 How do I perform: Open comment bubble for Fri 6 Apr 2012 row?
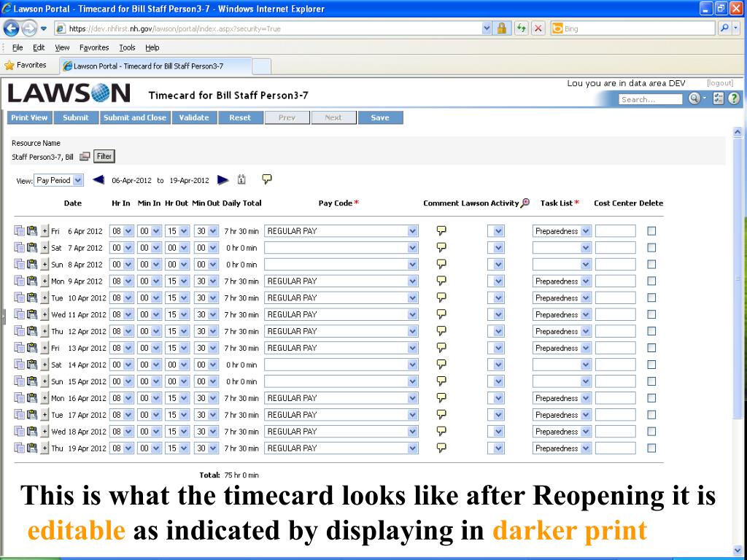click(x=441, y=230)
